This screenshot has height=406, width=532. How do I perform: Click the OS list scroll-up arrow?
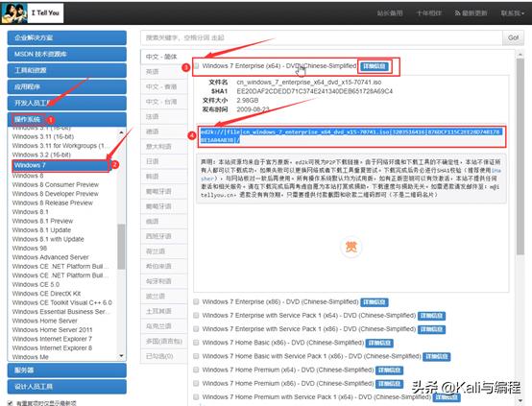click(121, 132)
